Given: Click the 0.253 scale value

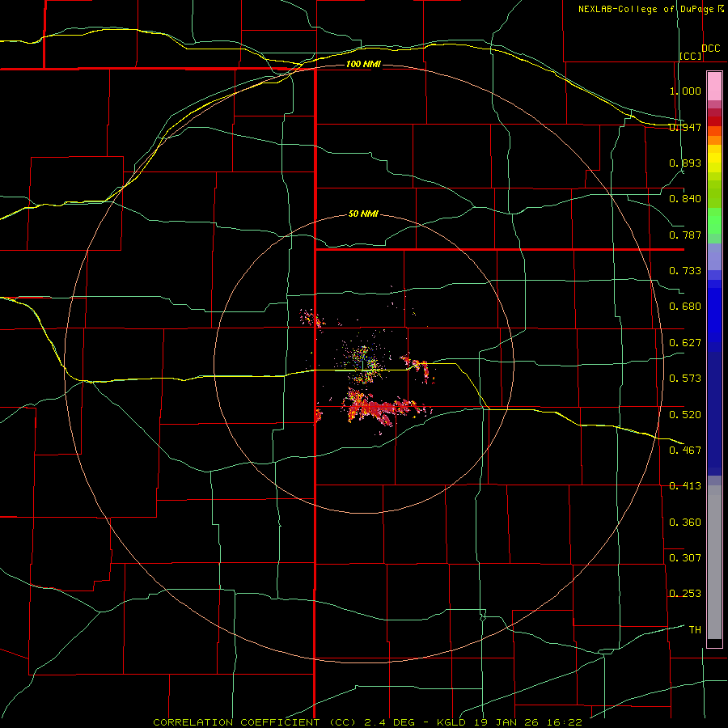Looking at the screenshot, I should (x=685, y=594).
